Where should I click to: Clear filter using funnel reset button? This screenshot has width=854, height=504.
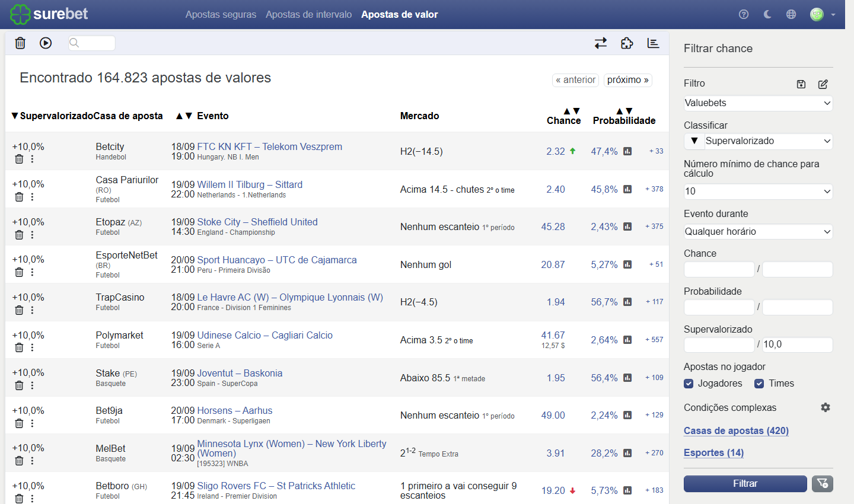click(823, 484)
